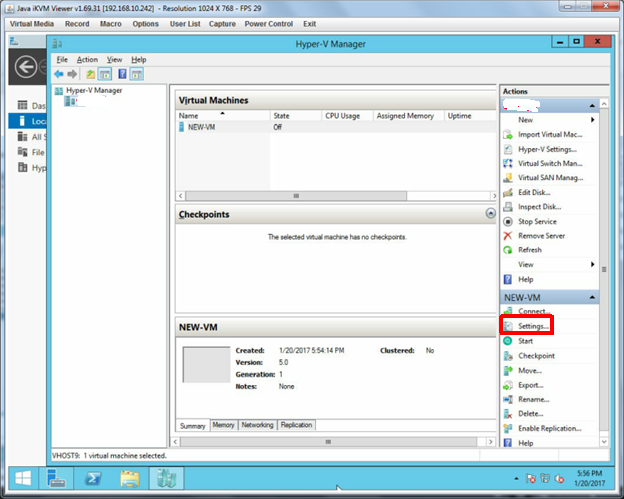Create a Checkpoint of NEW-VM
Image resolution: width=624 pixels, height=499 pixels.
pyautogui.click(x=536, y=356)
